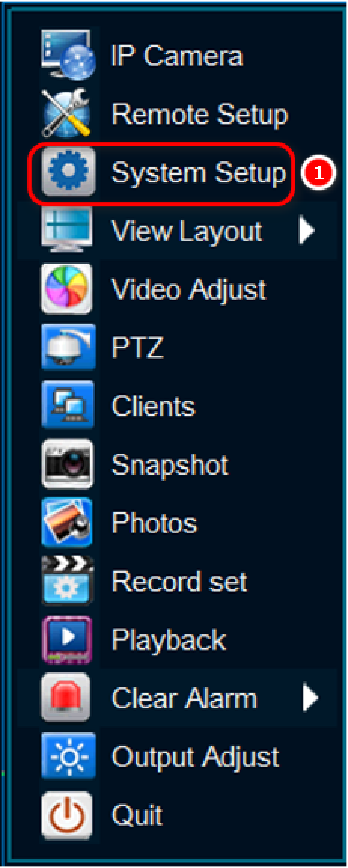Screen dimensions: 348x868
Task: Click the red Clear Alarm siren icon
Action: click(x=66, y=697)
